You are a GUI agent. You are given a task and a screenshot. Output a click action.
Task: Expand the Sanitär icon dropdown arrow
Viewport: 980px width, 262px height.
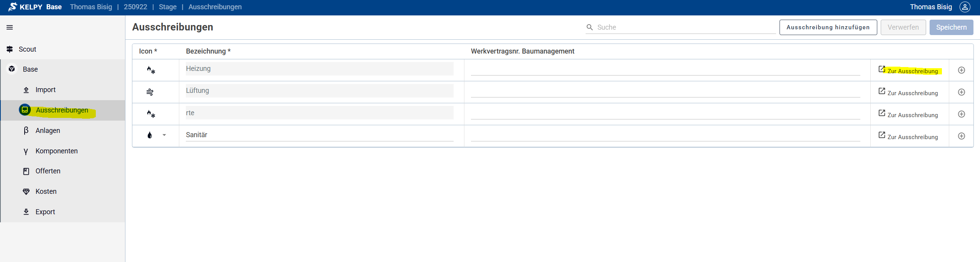[164, 135]
